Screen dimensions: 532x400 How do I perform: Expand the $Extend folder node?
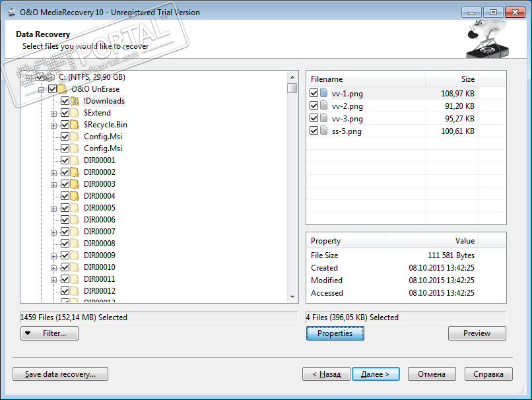(53, 114)
